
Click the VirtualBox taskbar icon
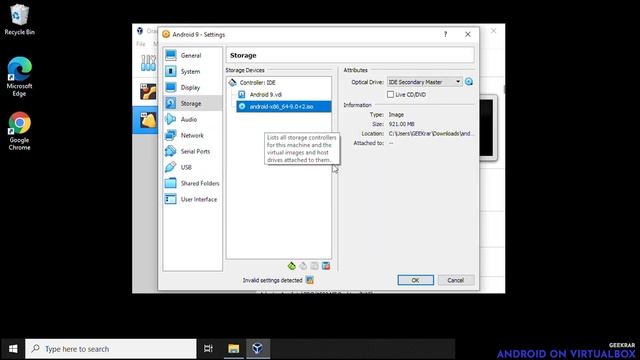pos(257,349)
